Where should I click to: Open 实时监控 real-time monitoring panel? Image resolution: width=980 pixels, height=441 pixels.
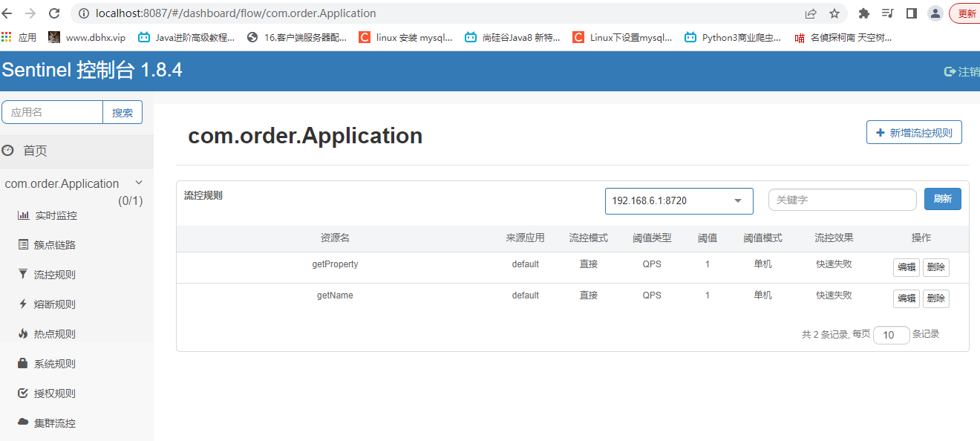48,215
